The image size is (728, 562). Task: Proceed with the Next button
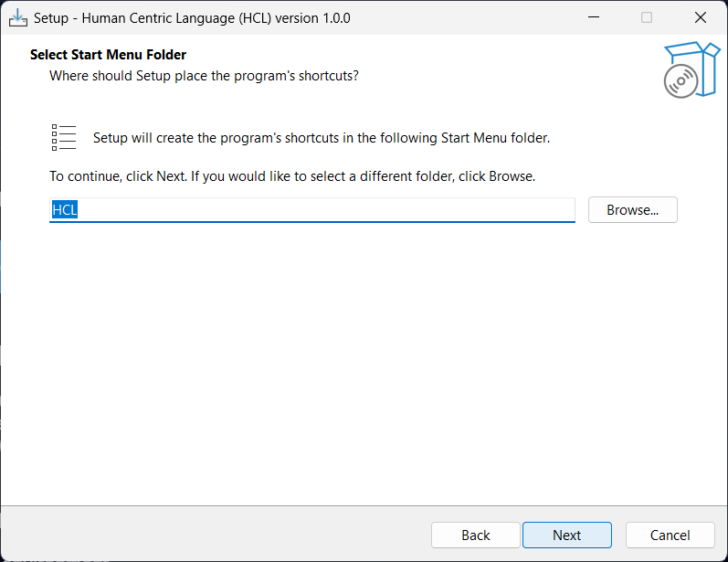[x=566, y=535]
